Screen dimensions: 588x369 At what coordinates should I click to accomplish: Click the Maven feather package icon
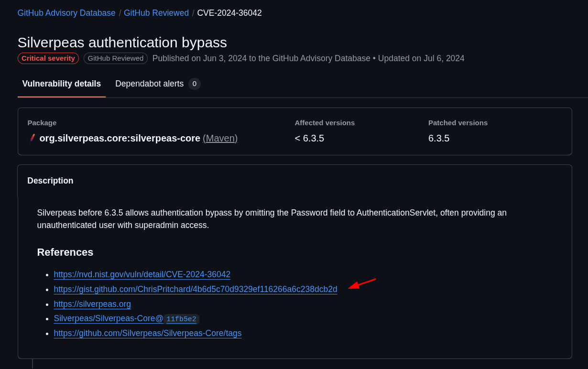click(33, 138)
